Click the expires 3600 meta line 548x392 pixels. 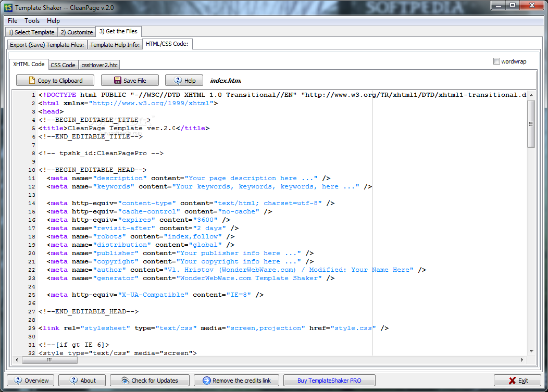[x=139, y=220]
